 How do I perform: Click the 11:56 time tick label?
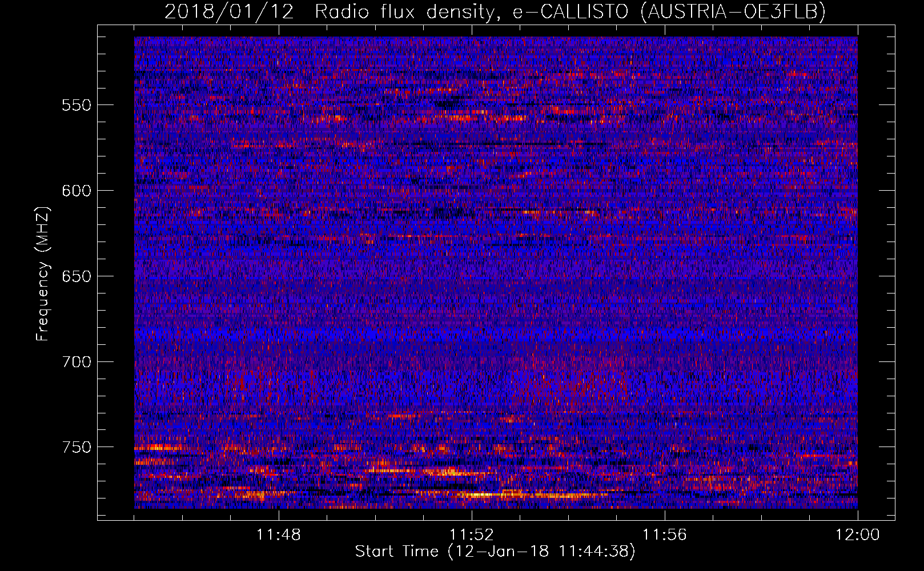click(665, 535)
